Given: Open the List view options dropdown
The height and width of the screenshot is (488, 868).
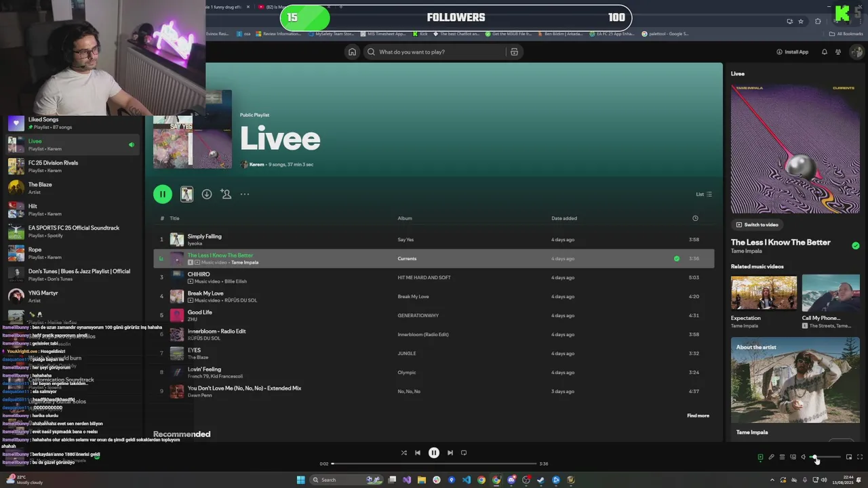Looking at the screenshot, I should click(x=704, y=194).
